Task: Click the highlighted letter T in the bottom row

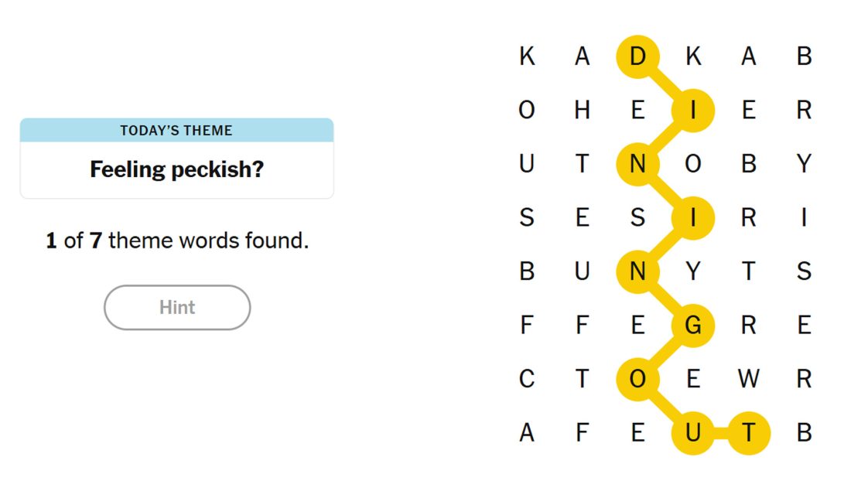Action: tap(748, 433)
